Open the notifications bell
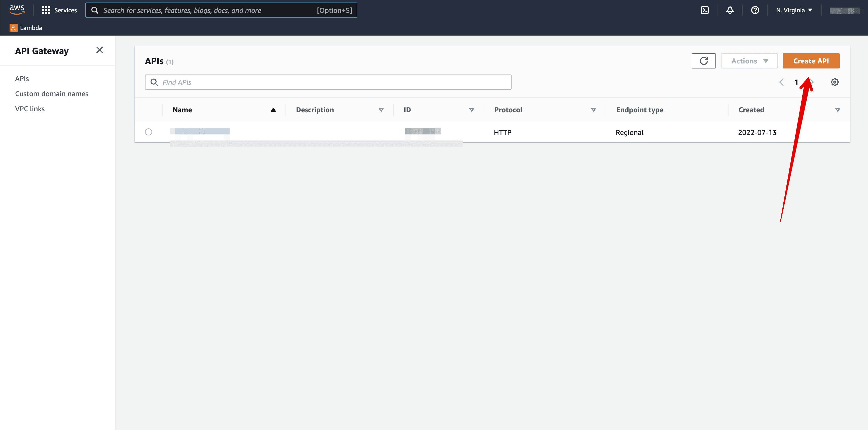Viewport: 868px width, 430px height. (x=730, y=10)
